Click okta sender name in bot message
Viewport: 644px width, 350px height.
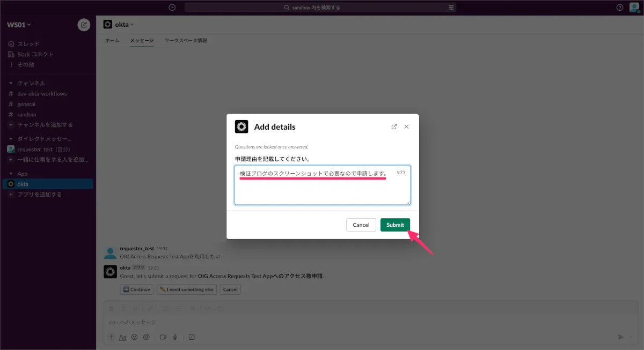pos(125,267)
